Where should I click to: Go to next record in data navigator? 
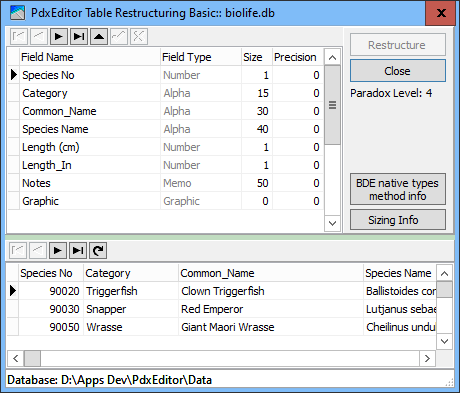coord(58,250)
